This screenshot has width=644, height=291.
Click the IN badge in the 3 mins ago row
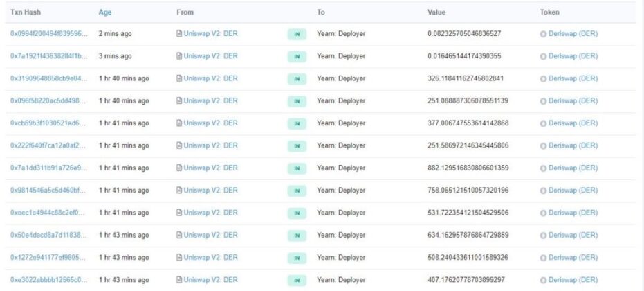297,56
